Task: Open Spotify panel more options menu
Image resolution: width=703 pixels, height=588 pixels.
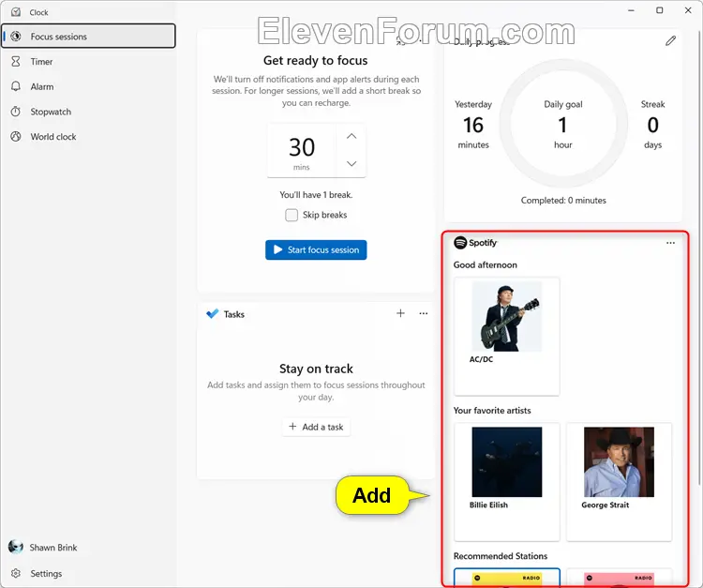Action: (x=670, y=243)
